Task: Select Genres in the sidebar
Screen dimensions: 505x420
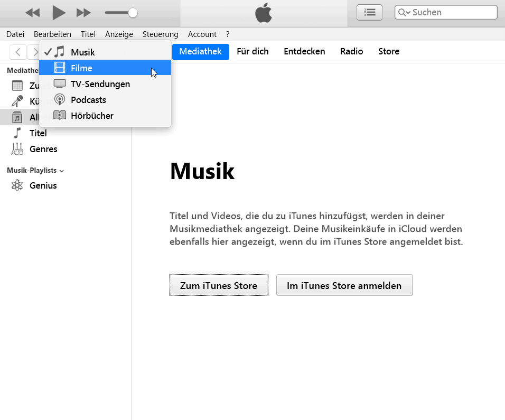Action: tap(66, 149)
